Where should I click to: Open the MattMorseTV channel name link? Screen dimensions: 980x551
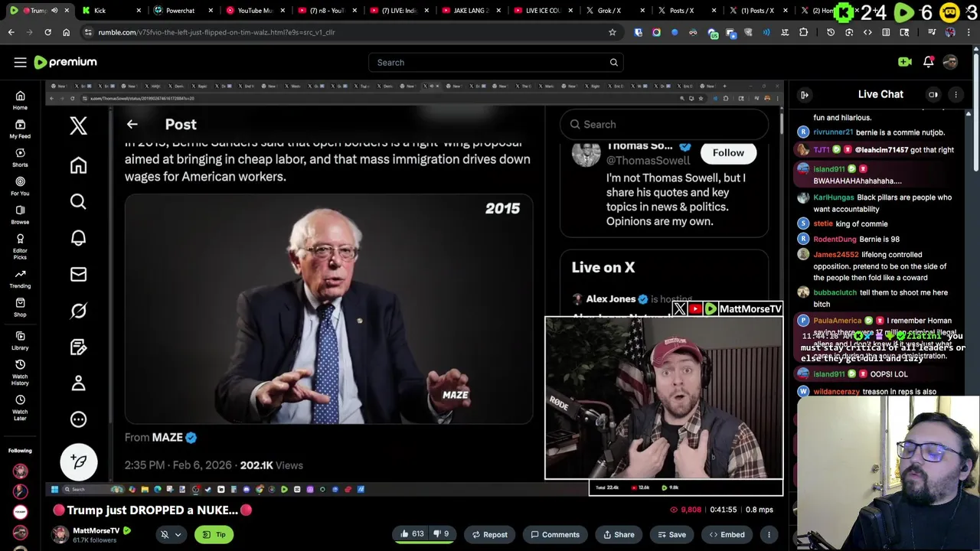[96, 530]
